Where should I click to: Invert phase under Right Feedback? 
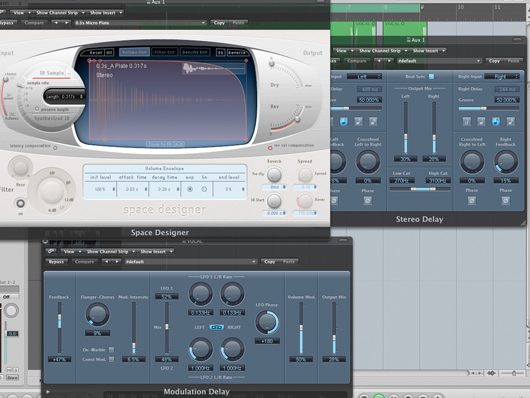click(x=506, y=201)
